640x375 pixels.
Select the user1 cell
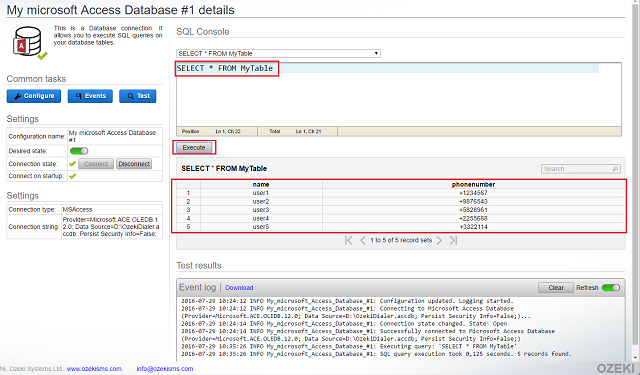pos(261,193)
